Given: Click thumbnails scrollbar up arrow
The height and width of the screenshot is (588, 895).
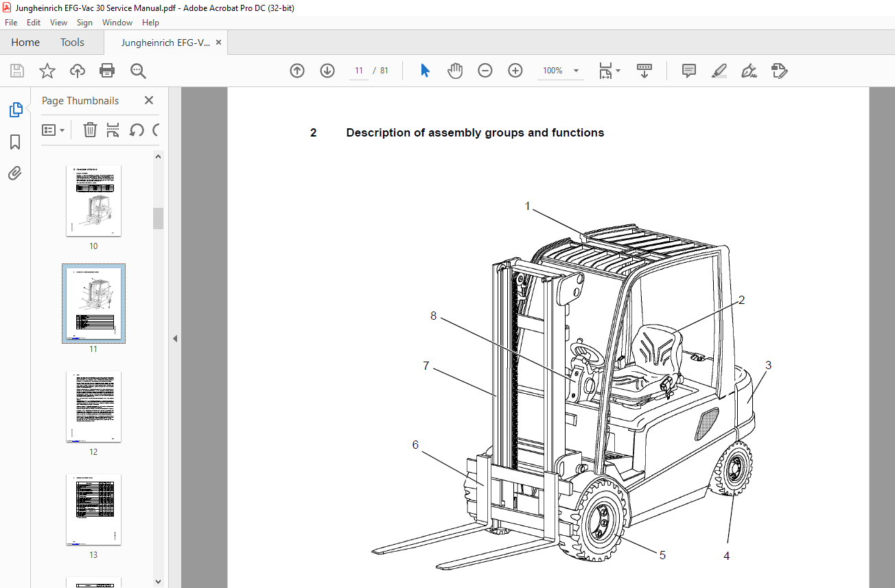Looking at the screenshot, I should 158,156.
